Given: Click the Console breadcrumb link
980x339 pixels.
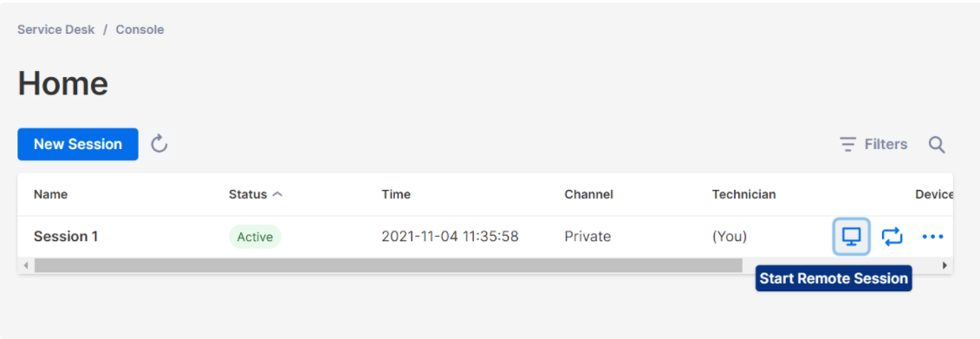Looking at the screenshot, I should coord(140,29).
